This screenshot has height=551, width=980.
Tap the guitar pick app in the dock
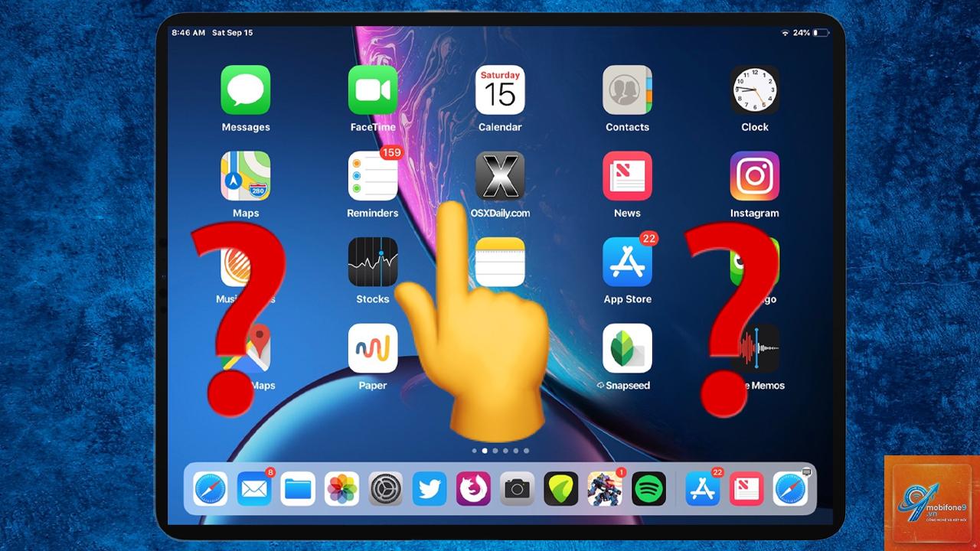[561, 488]
